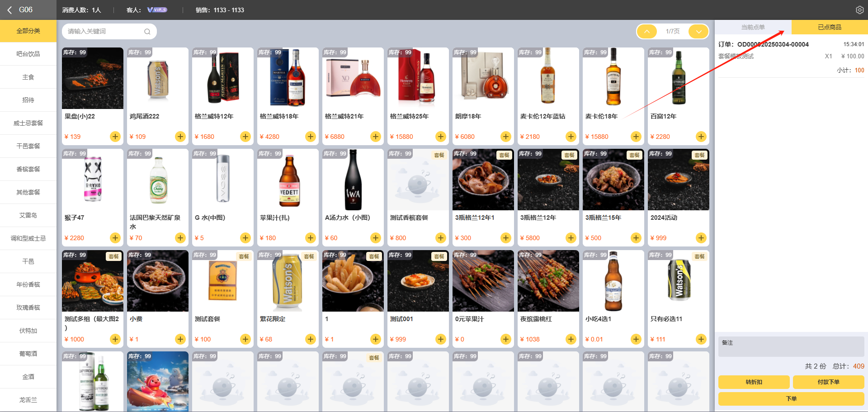The width and height of the screenshot is (868, 412).
Task: Add 果盘(小)22 to the order
Action: point(115,137)
